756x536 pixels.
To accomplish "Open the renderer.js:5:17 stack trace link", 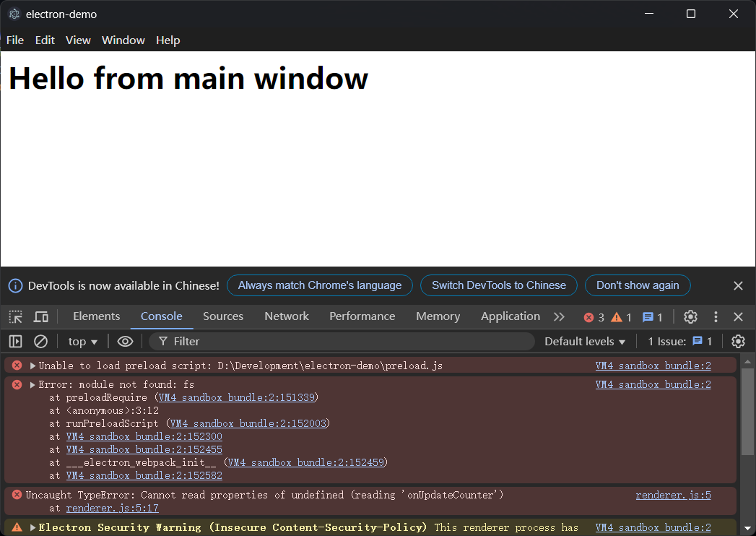I will point(113,508).
